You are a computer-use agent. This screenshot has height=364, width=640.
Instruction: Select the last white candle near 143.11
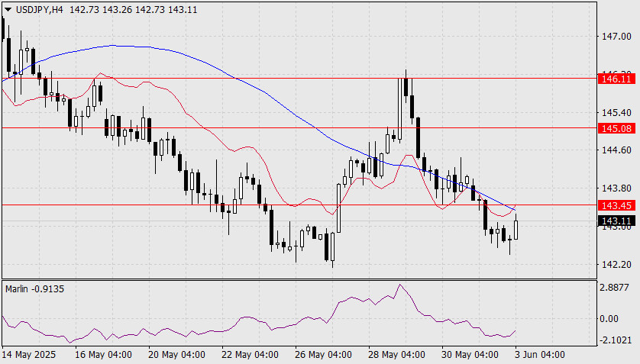click(516, 230)
